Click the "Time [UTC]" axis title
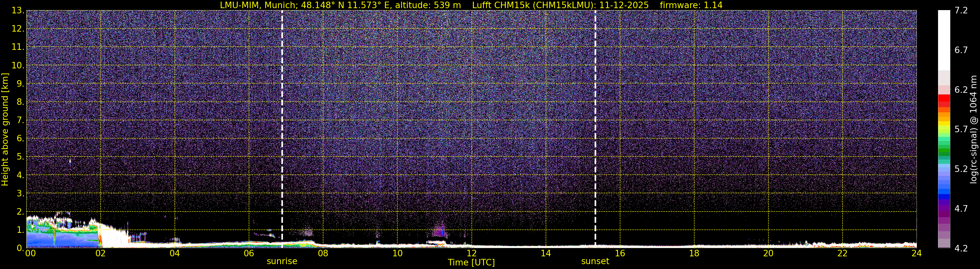The width and height of the screenshot is (980, 269). point(471,262)
